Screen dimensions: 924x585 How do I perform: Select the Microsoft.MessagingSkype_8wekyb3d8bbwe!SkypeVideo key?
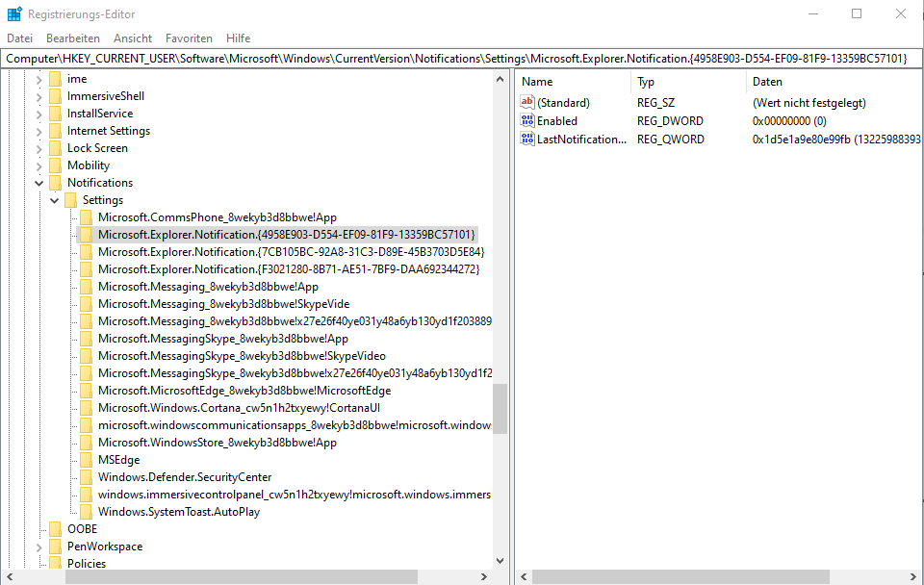click(242, 356)
